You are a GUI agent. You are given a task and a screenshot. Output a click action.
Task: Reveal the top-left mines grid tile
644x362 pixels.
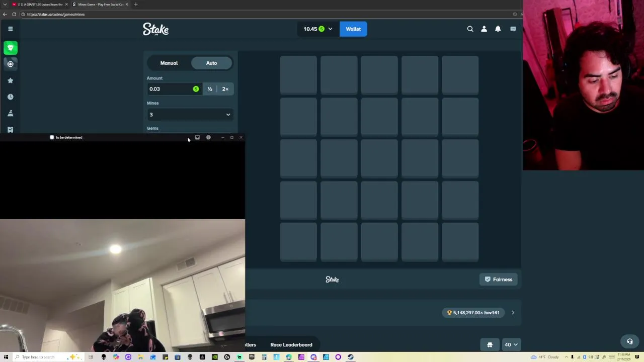pos(298,75)
